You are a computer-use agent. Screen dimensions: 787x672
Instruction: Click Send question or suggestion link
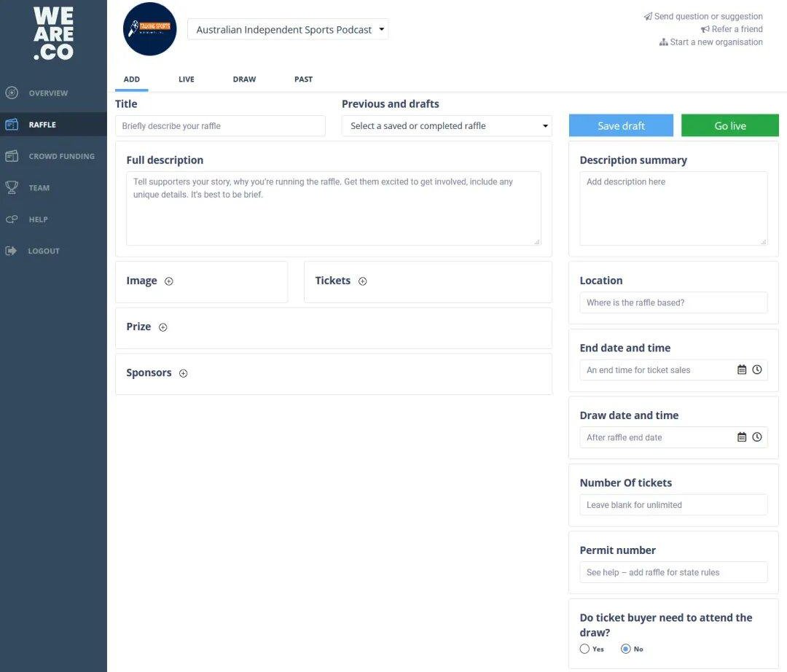(708, 16)
